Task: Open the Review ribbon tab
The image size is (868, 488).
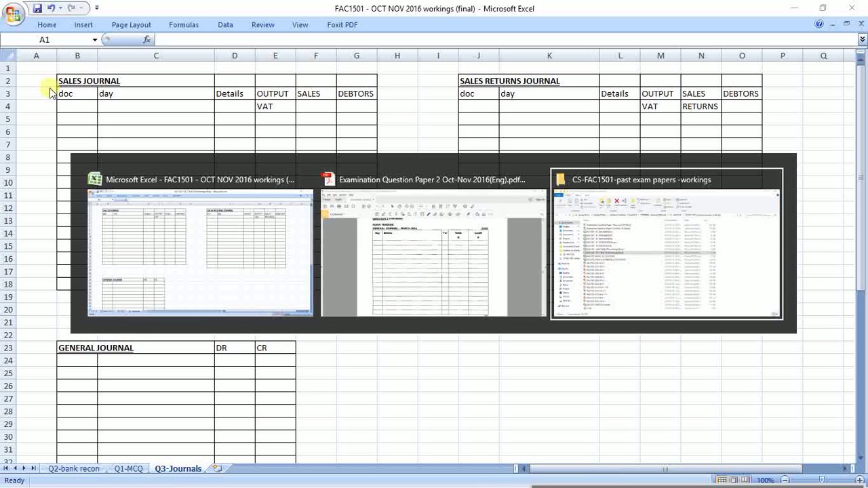Action: [263, 24]
